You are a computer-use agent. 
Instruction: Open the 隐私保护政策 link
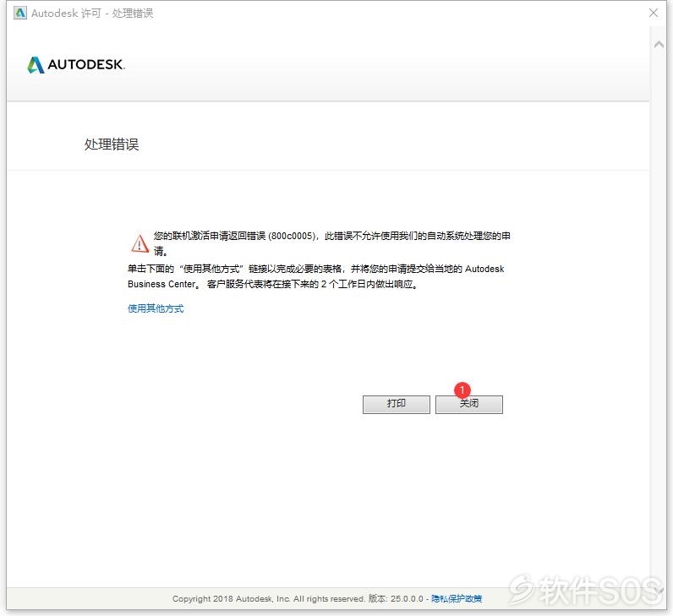(x=457, y=598)
